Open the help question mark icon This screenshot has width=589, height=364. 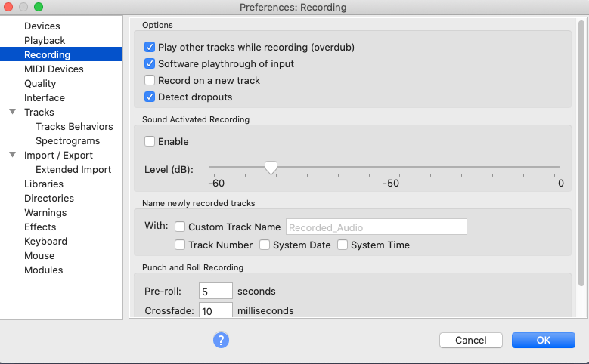coord(221,340)
